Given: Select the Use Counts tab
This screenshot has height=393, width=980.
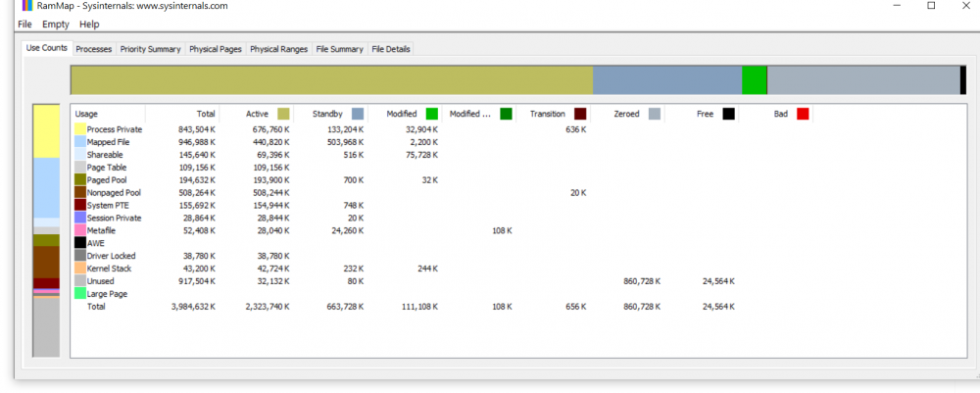Looking at the screenshot, I should pos(47,48).
